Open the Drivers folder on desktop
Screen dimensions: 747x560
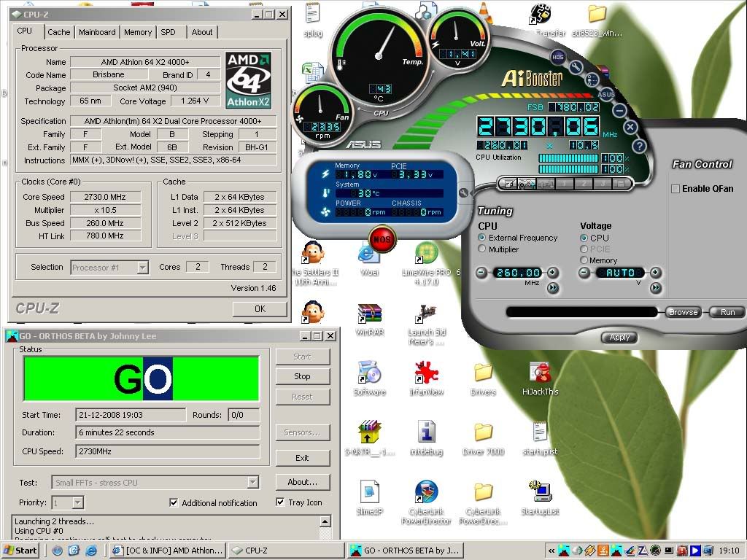483,379
